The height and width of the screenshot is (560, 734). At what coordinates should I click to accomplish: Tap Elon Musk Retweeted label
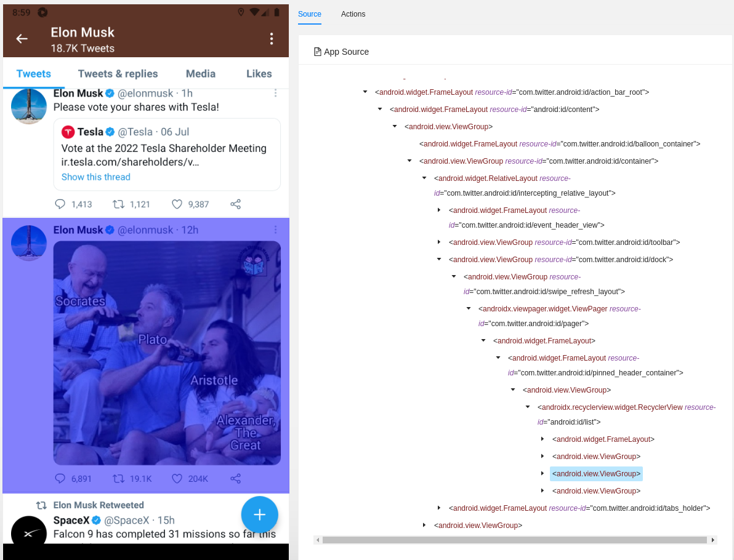coord(99,505)
